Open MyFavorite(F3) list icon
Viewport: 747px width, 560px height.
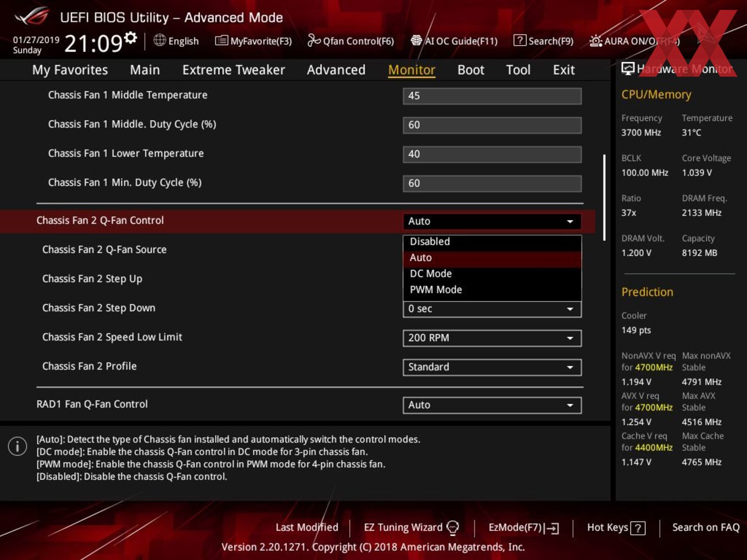pyautogui.click(x=221, y=41)
